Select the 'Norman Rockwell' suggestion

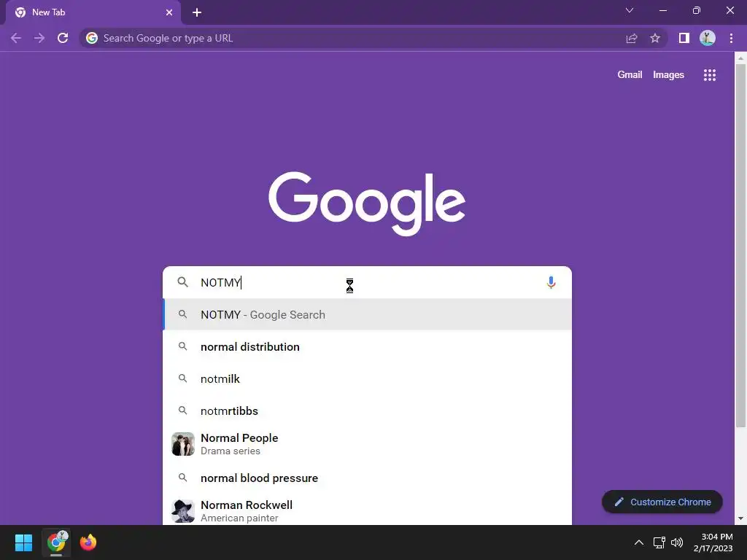coord(367,510)
